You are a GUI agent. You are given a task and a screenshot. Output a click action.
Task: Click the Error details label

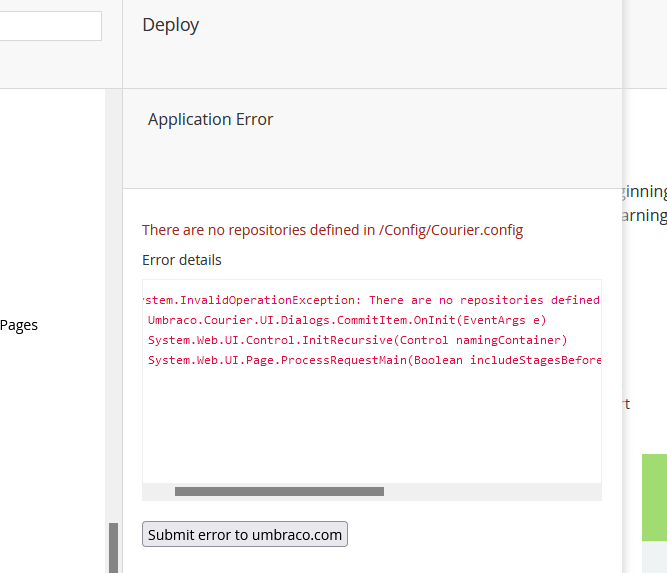click(182, 260)
